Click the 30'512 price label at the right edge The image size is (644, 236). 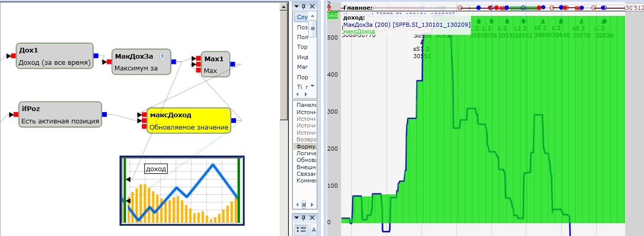coord(634,8)
